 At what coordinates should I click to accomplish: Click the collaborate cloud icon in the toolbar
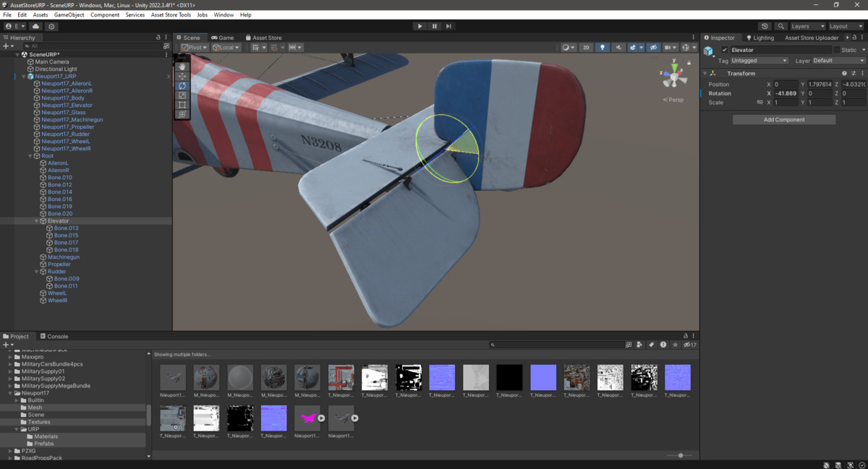[35, 26]
